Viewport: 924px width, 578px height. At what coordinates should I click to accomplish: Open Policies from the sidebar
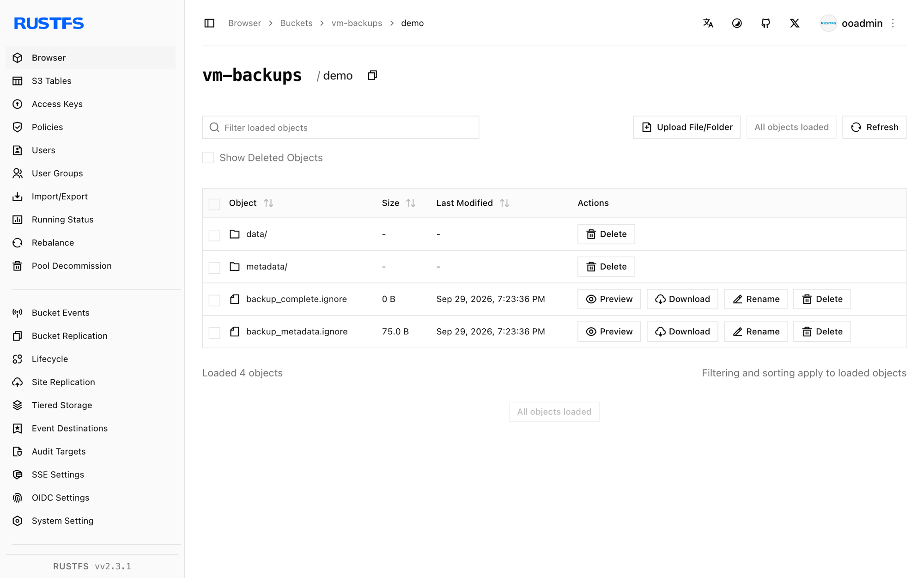pyautogui.click(x=91, y=127)
